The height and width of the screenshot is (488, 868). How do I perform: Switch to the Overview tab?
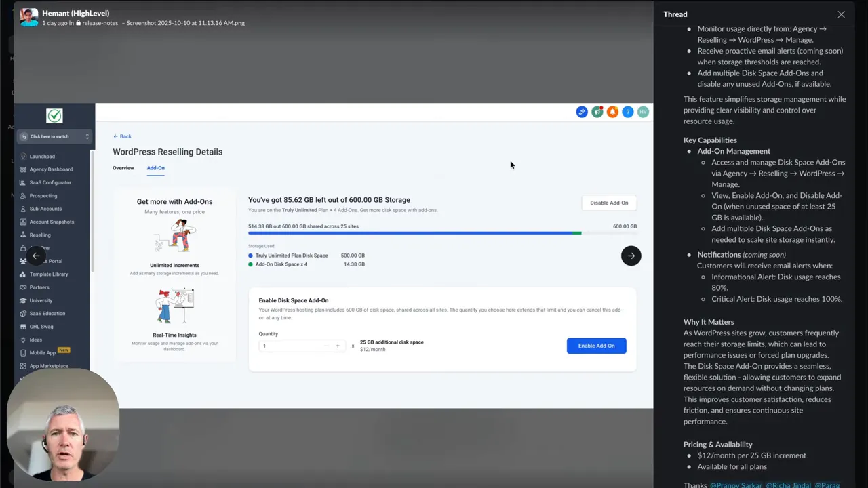pyautogui.click(x=123, y=168)
